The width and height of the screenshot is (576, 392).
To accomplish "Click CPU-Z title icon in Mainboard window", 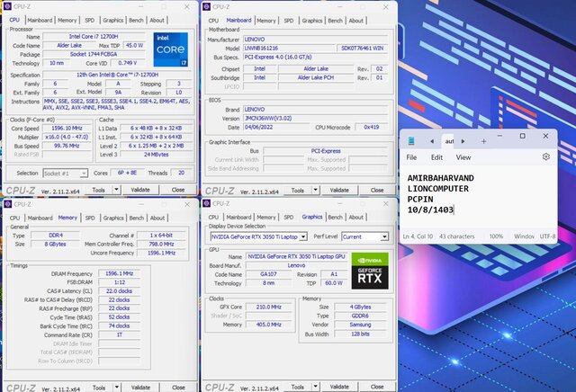I will [x=207, y=6].
